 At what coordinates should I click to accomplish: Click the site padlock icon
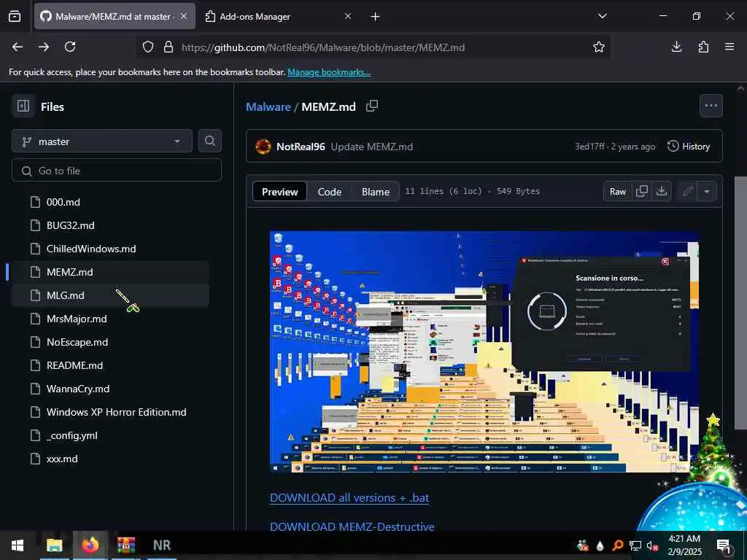169,47
